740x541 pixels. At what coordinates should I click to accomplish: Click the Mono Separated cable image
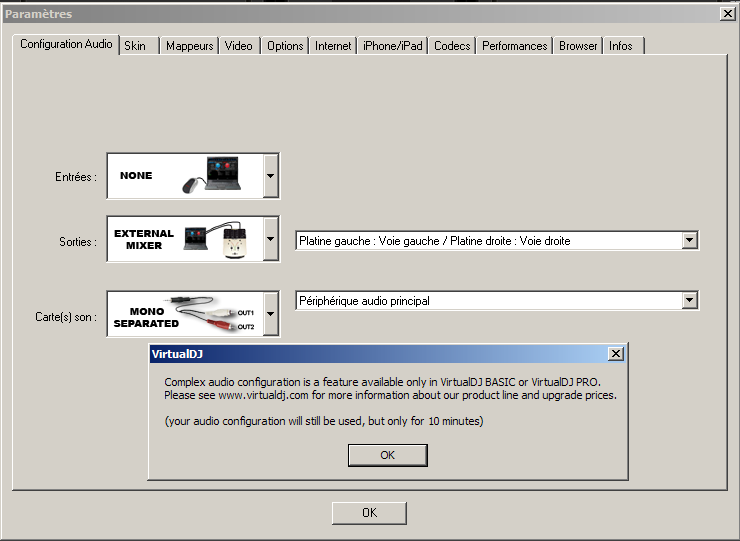209,313
